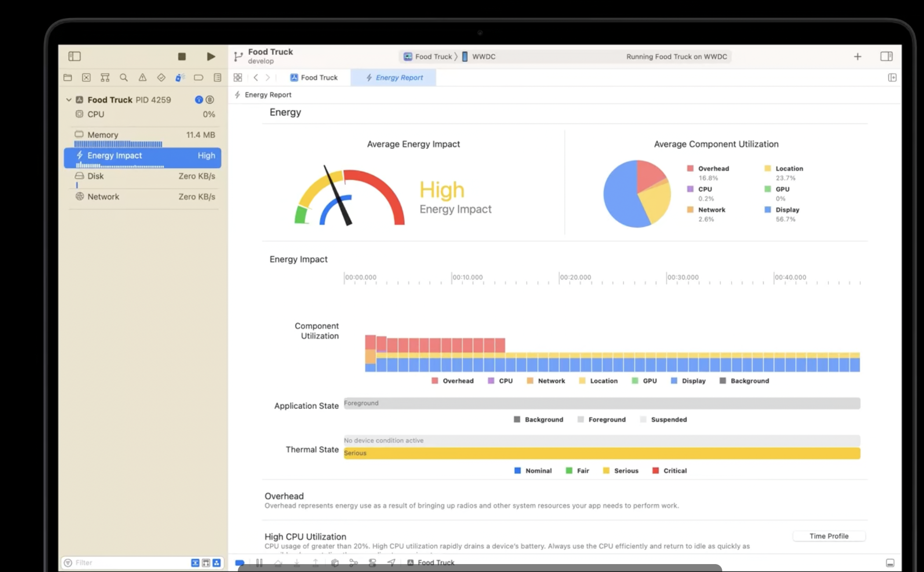Toggle the left navigator sidebar
924x572 pixels.
point(74,56)
